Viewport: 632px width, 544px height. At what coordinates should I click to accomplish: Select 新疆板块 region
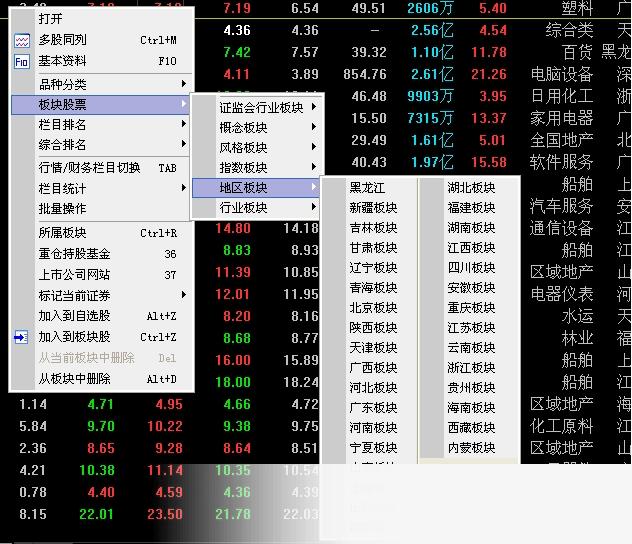(x=369, y=208)
